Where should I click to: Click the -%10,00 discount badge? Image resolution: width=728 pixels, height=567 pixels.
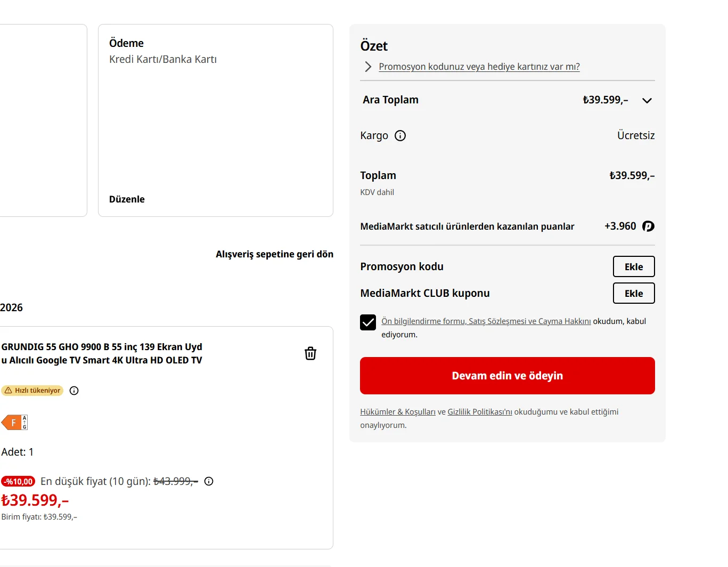coord(18,482)
